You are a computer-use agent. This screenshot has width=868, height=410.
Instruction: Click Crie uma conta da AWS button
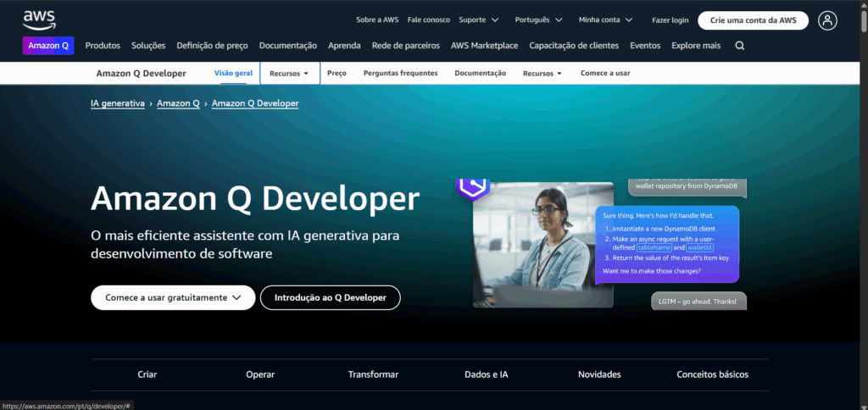(753, 20)
